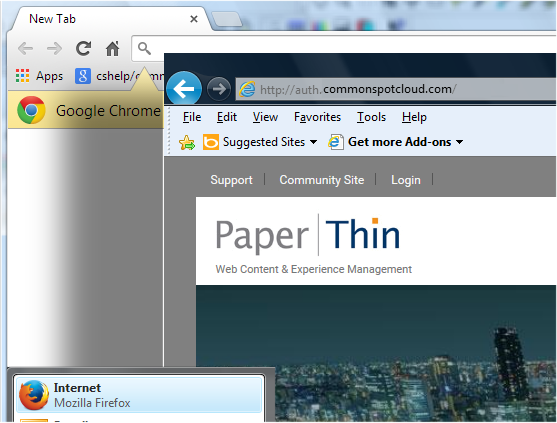Image resolution: width=557 pixels, height=423 pixels.
Task: Open a new tab in Chrome
Action: (227, 19)
